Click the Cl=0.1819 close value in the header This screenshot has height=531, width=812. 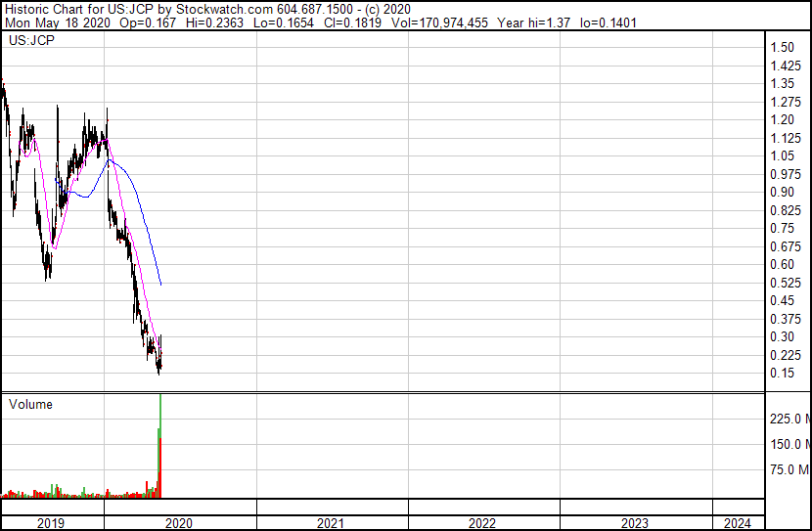(352, 22)
